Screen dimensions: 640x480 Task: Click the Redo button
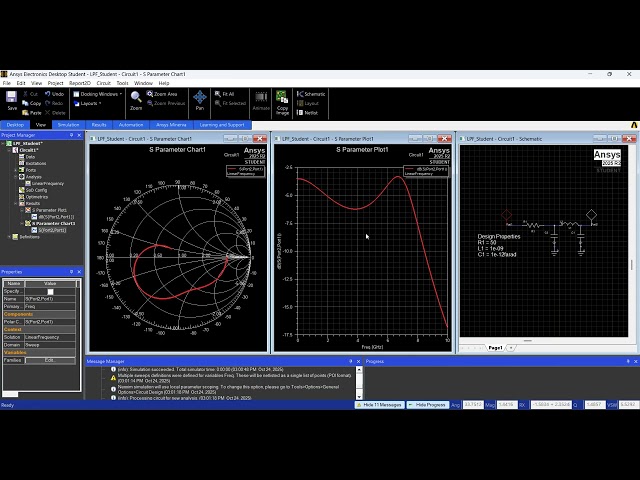[54, 103]
